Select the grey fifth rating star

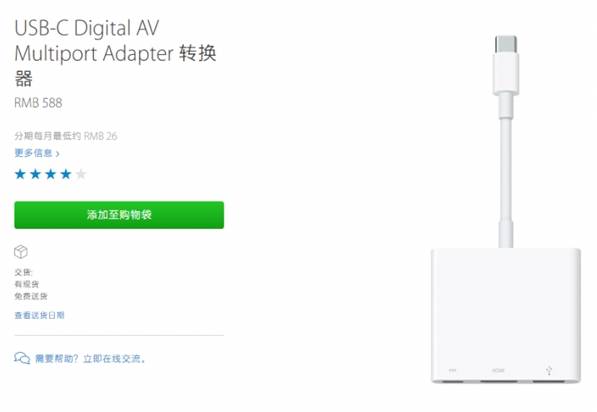pos(81,174)
